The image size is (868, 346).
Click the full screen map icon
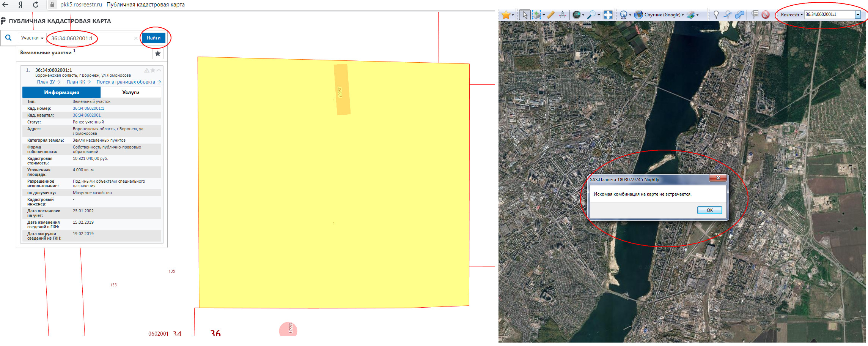tap(608, 15)
